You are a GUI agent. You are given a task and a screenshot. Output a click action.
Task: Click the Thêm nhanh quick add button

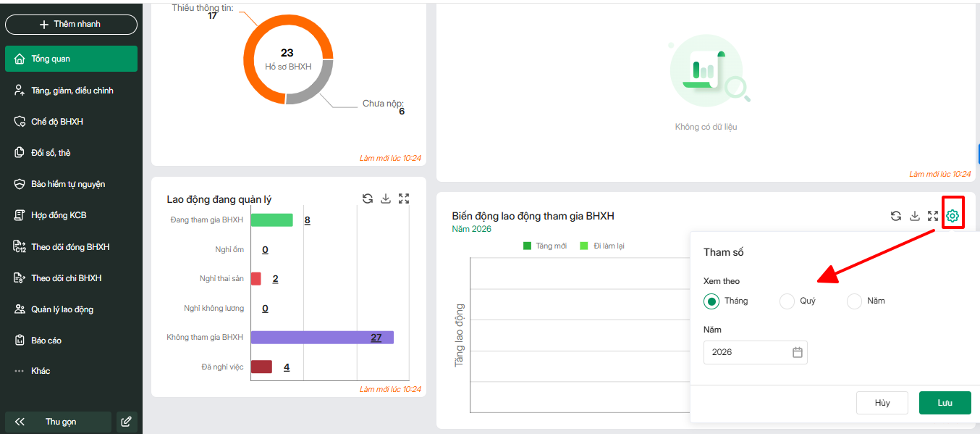point(71,25)
